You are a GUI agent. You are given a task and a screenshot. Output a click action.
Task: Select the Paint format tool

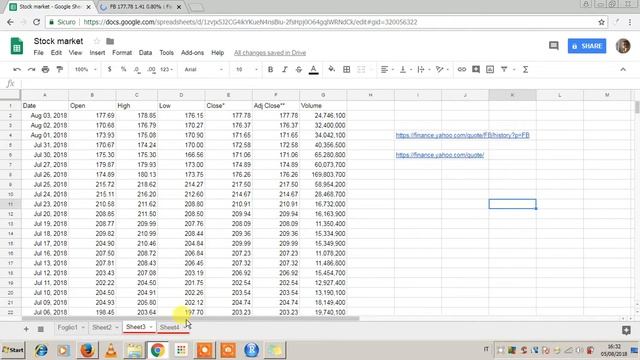[60, 69]
